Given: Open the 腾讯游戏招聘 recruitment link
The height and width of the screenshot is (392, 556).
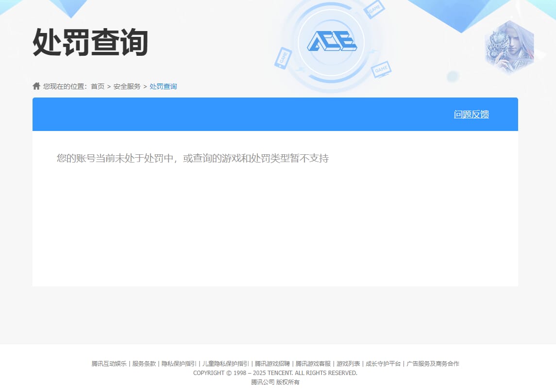Looking at the screenshot, I should 273,363.
